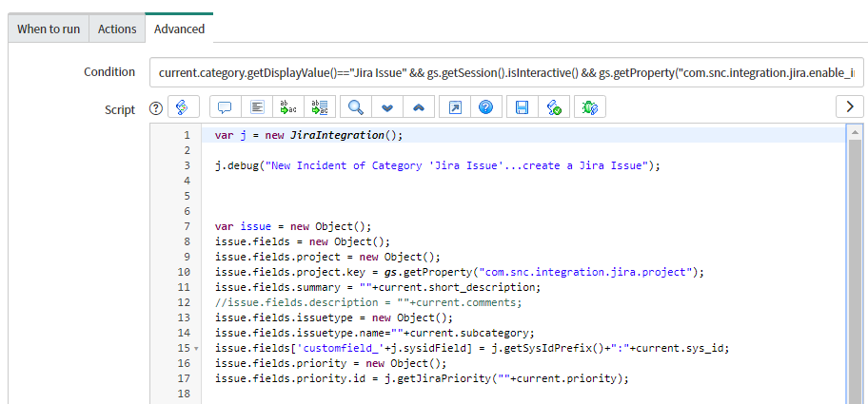Open the Actions tab

(117, 29)
